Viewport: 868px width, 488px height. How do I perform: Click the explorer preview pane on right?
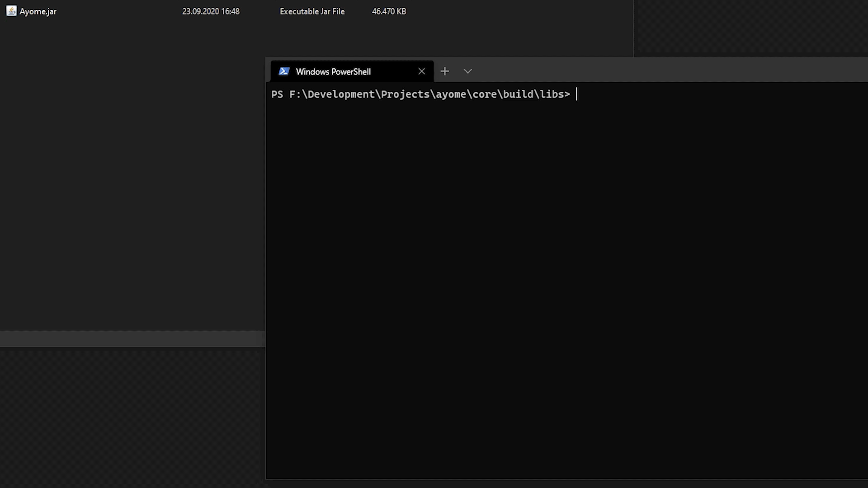(750, 27)
